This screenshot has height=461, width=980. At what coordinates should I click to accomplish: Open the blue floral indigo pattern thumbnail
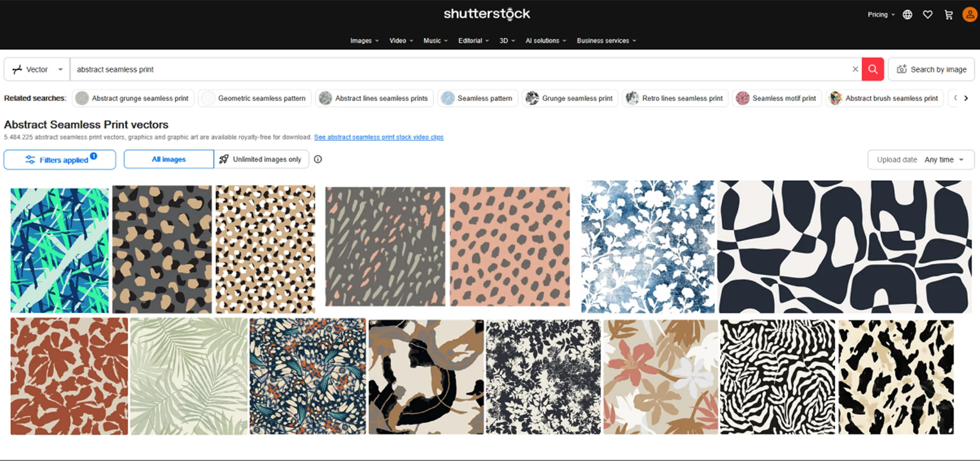[x=648, y=247]
